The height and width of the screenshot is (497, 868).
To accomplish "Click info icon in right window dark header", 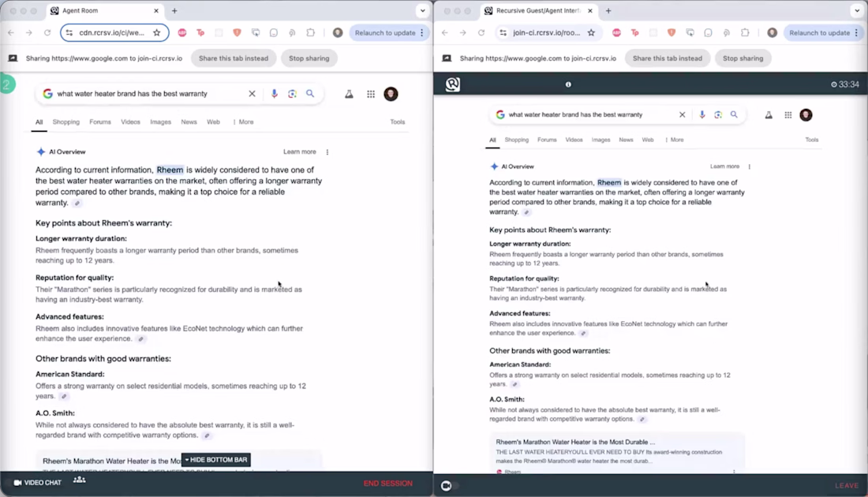I will [568, 84].
